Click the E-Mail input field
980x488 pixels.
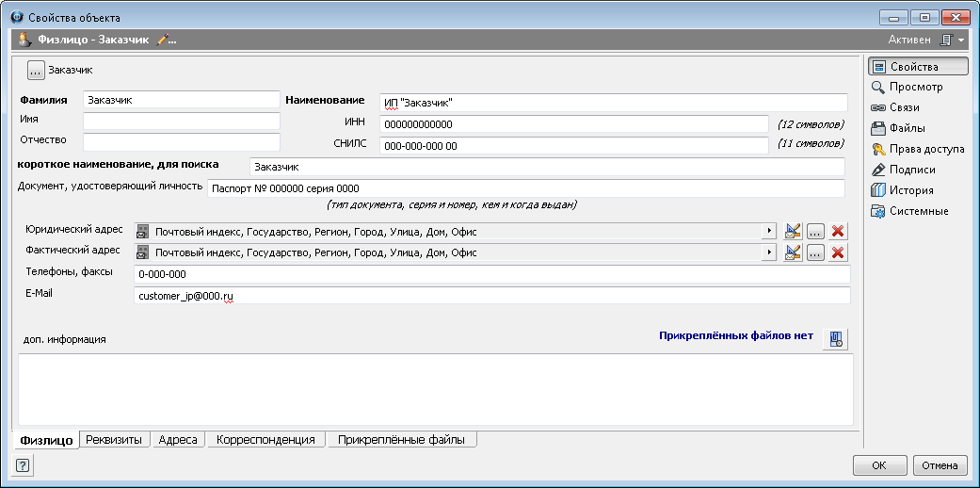(x=491, y=296)
